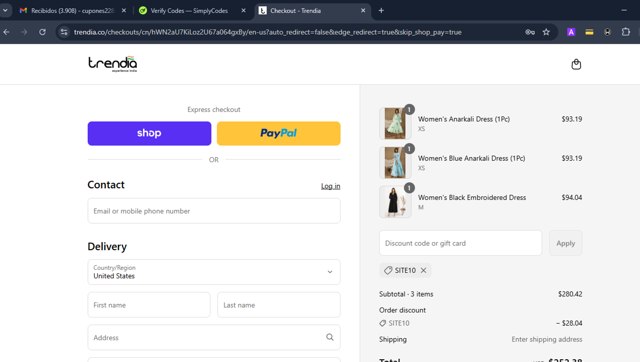
Task: Click the address search magnifier icon
Action: tap(329, 337)
